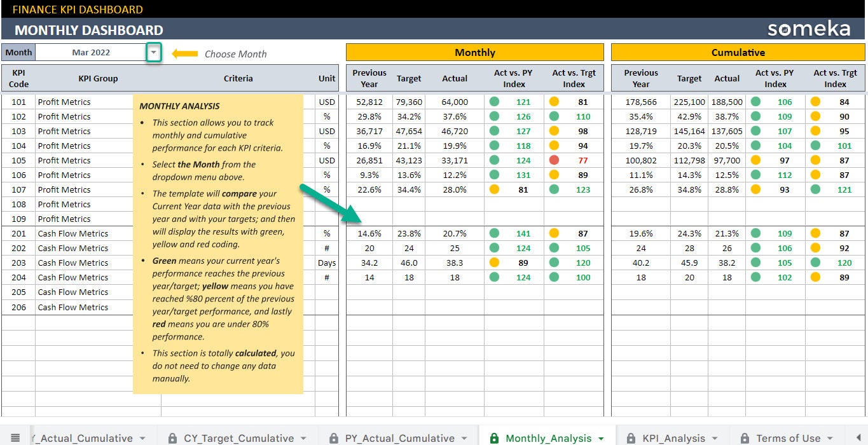Select the MONTHLY DASHBOARD title bar
868x445 pixels.
point(434,29)
